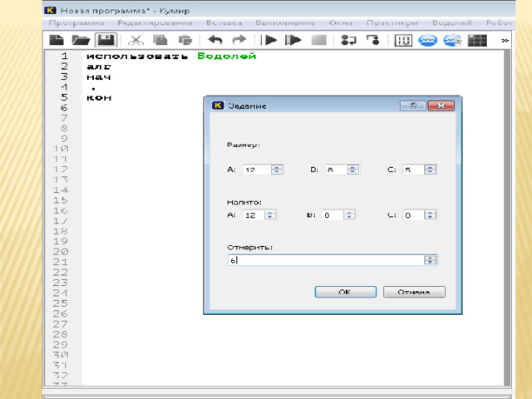Adjust the Налито B spinner arrows

(x=350, y=214)
